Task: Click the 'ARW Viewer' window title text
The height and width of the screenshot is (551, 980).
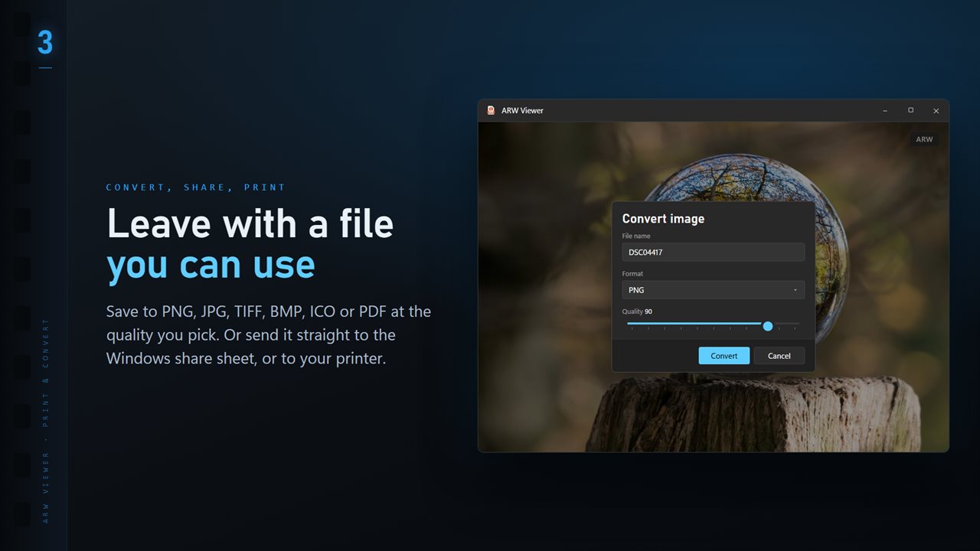Action: pyautogui.click(x=522, y=110)
